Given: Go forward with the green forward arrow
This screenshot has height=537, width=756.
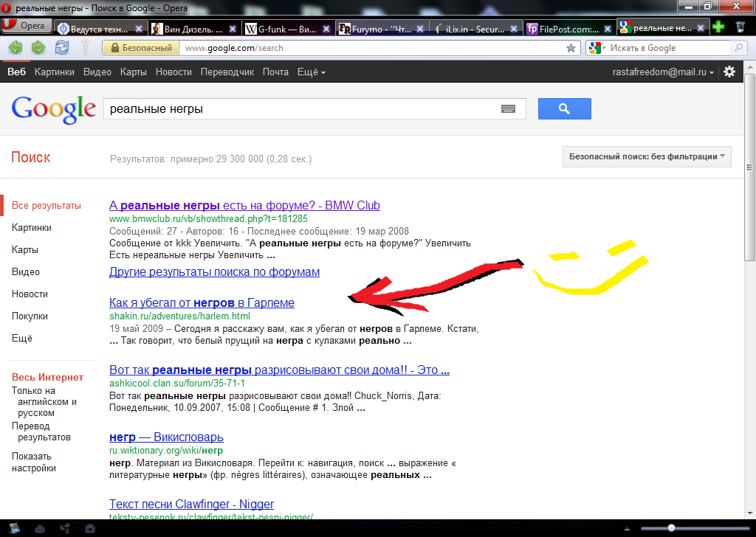Looking at the screenshot, I should [38, 48].
